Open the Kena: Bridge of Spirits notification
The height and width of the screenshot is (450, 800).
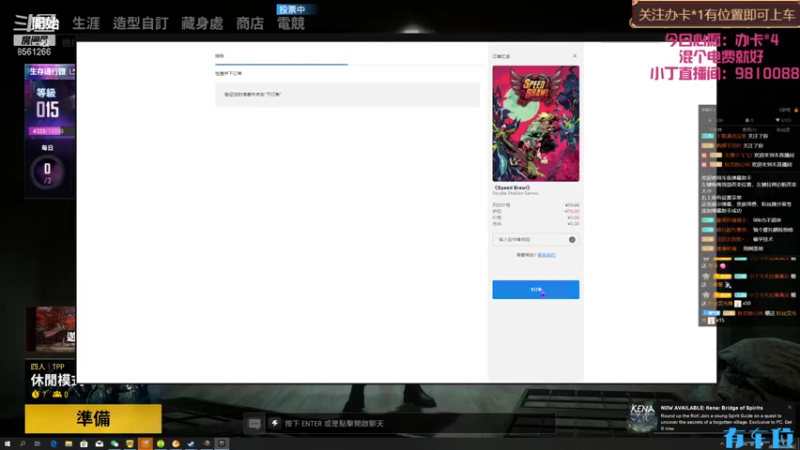[x=712, y=418]
